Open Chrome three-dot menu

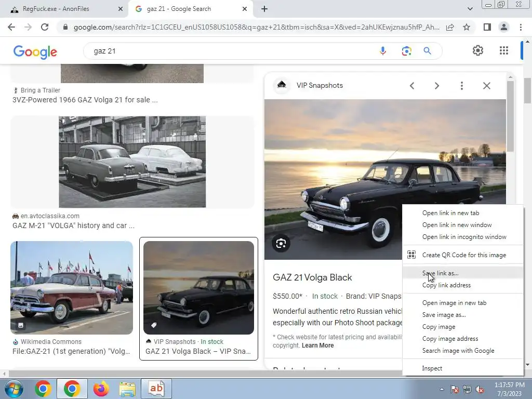[x=521, y=27]
